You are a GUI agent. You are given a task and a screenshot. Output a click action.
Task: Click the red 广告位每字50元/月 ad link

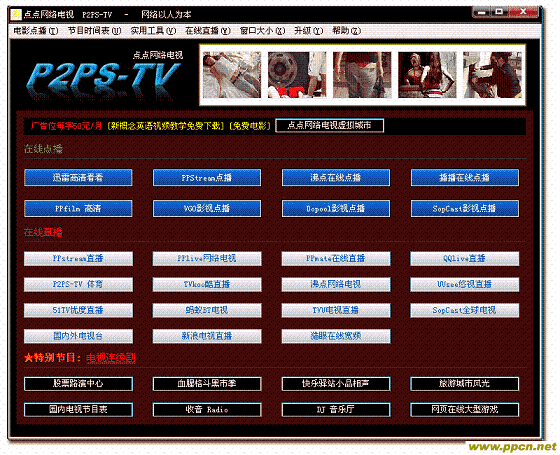tap(66, 126)
